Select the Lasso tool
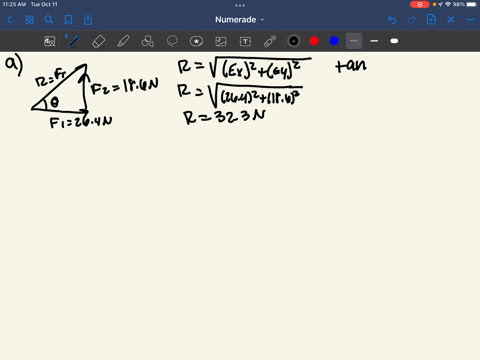The image size is (480, 360). (172, 41)
